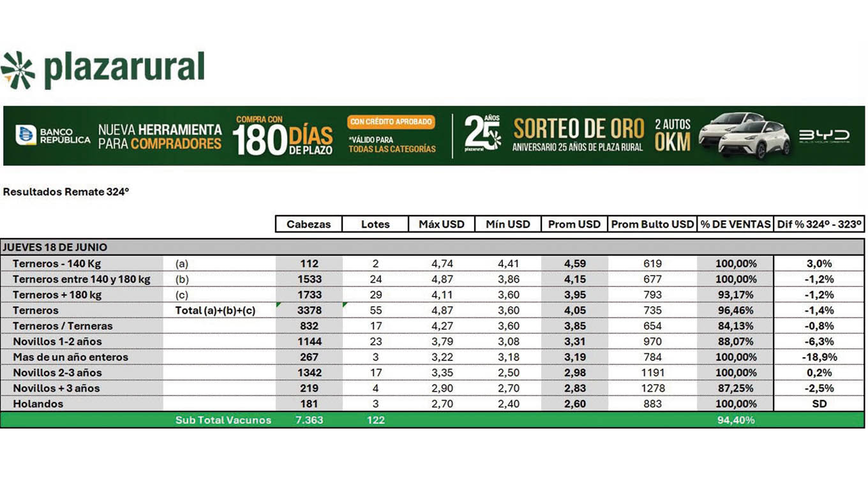Click Prom USD value 2,98

[574, 372]
